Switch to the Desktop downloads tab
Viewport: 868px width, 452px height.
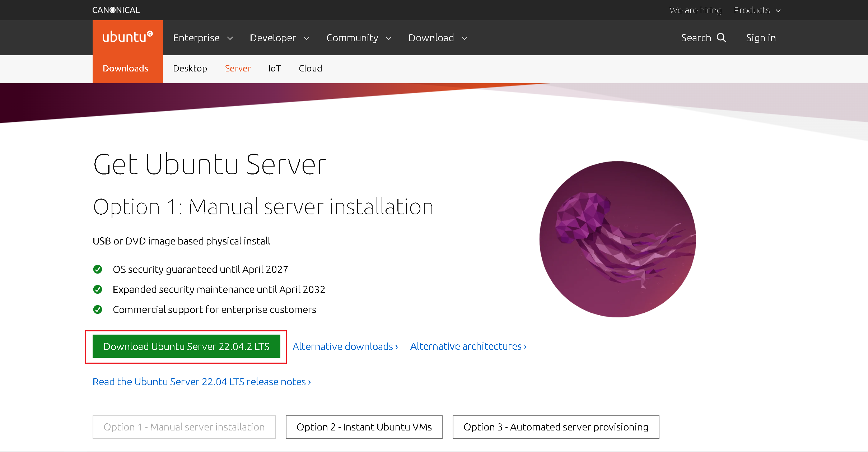[x=190, y=68]
